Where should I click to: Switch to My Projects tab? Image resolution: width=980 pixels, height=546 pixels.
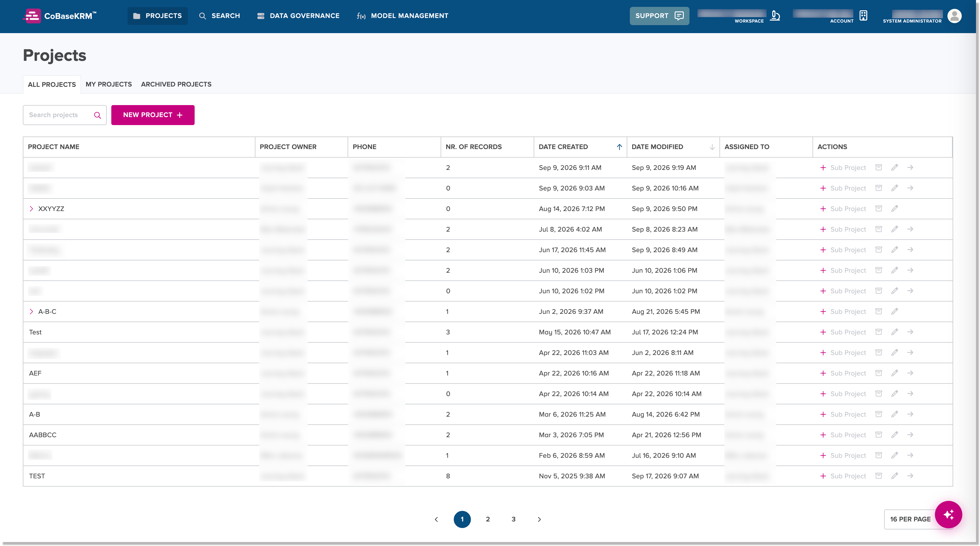coord(109,85)
